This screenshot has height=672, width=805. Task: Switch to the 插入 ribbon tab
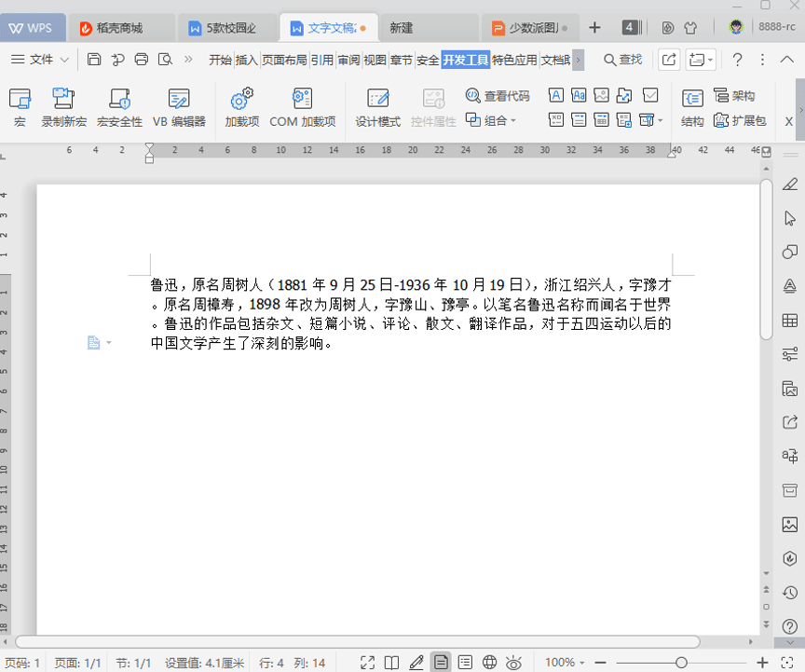[x=246, y=60]
